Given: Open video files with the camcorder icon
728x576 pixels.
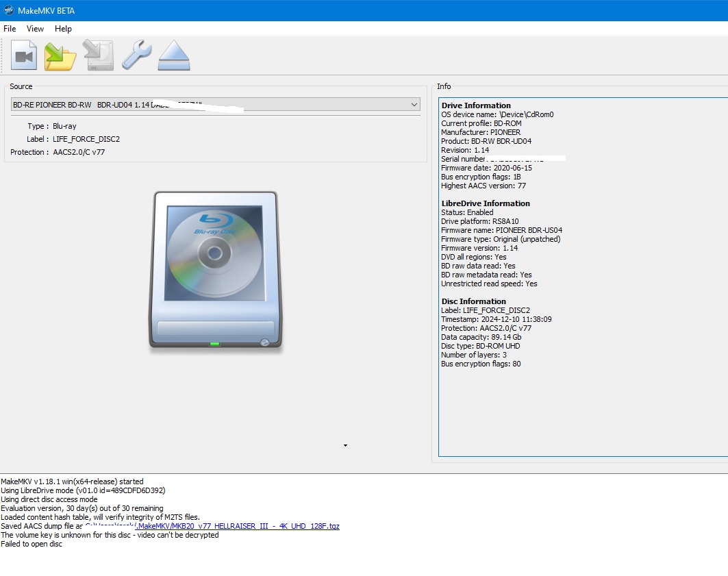Looking at the screenshot, I should click(x=24, y=55).
